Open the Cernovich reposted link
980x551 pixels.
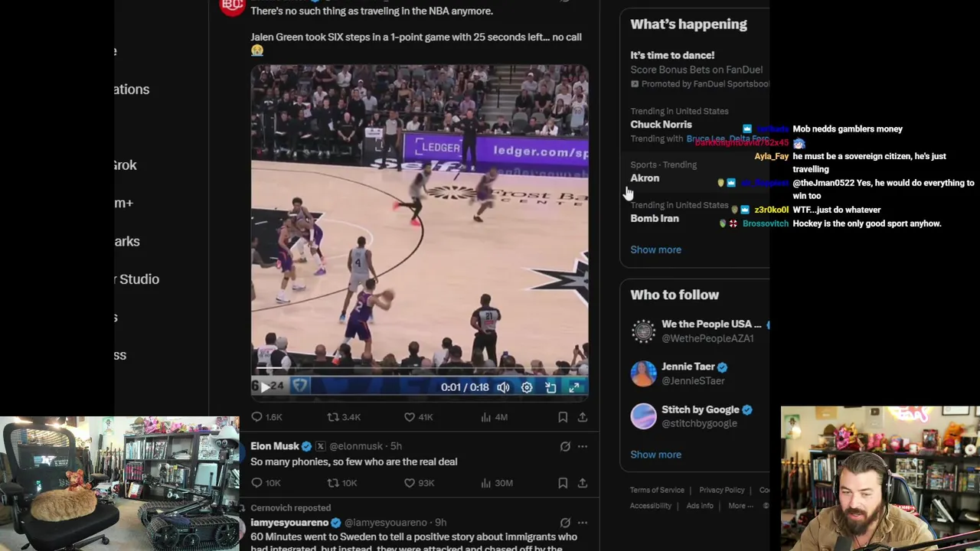(290, 507)
